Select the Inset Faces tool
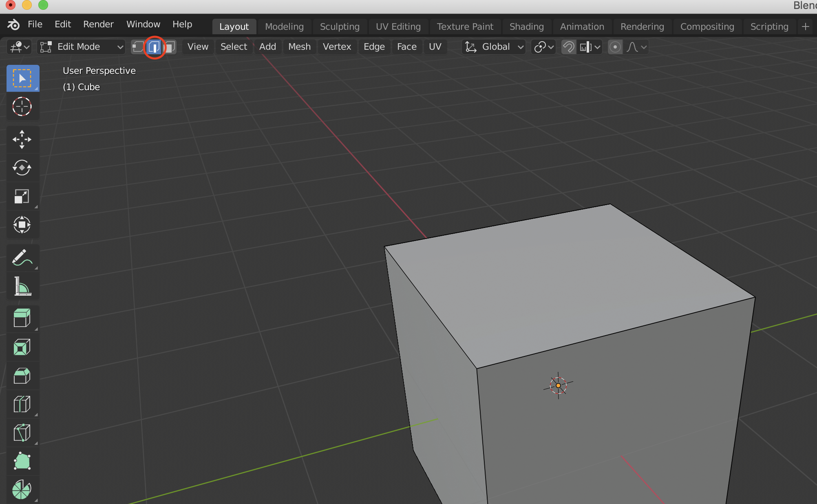 [23, 347]
